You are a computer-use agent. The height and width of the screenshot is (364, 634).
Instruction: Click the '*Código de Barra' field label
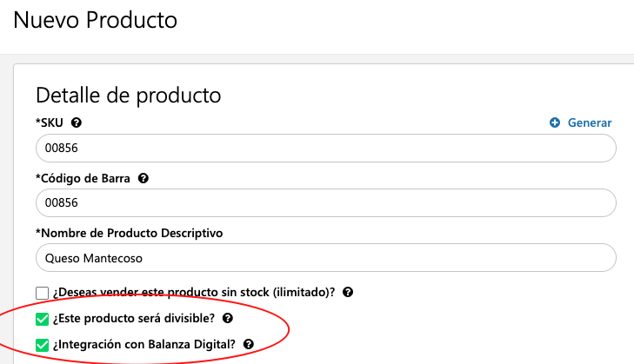pyautogui.click(x=83, y=178)
